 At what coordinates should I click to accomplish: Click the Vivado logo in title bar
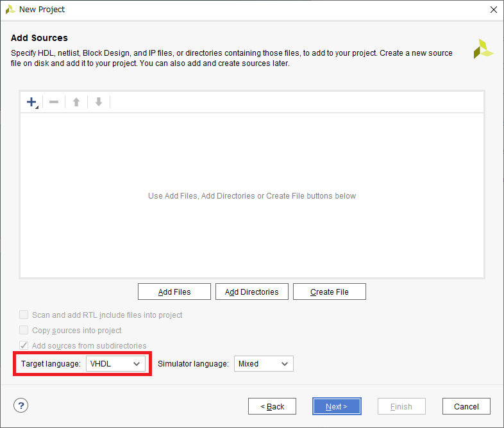click(x=10, y=10)
